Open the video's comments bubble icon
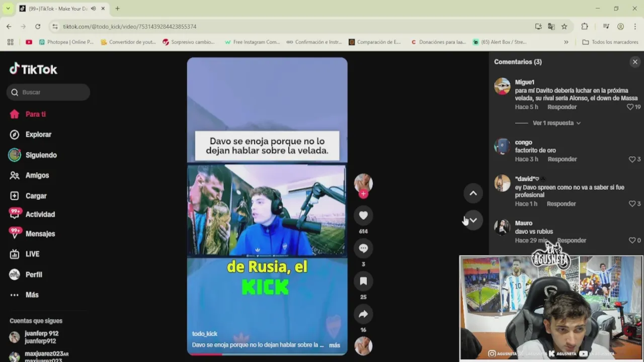Image resolution: width=644 pixels, height=362 pixels. (363, 248)
